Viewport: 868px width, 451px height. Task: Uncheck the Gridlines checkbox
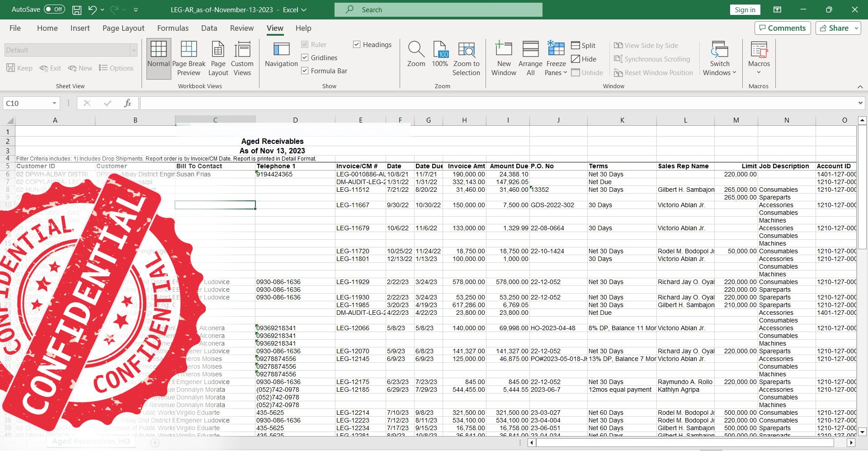pyautogui.click(x=305, y=57)
